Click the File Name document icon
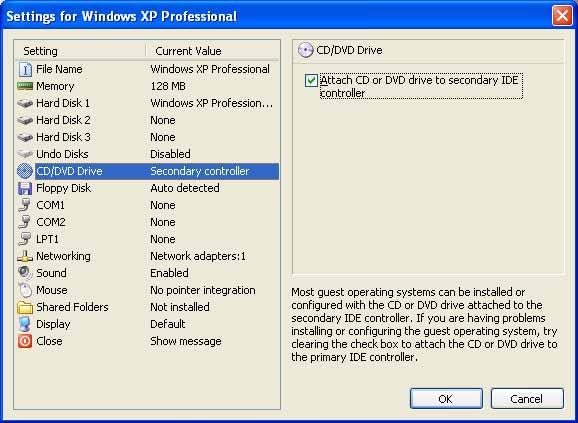 click(x=25, y=69)
